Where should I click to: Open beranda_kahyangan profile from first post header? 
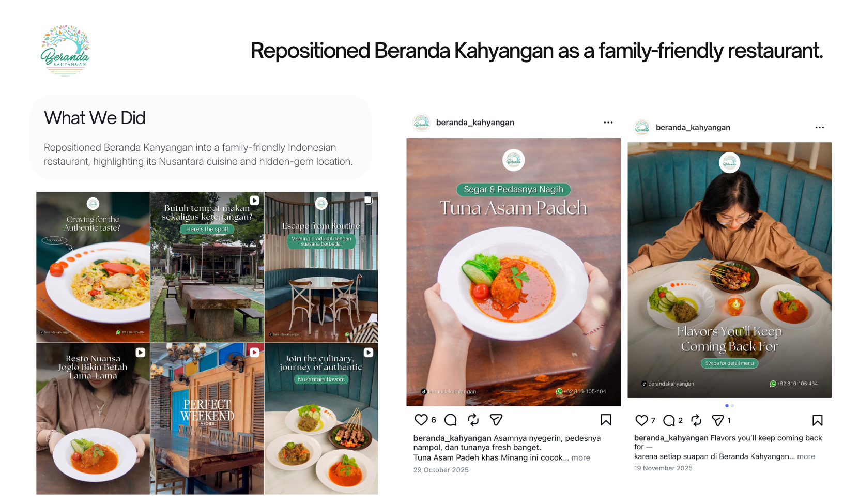click(x=475, y=123)
